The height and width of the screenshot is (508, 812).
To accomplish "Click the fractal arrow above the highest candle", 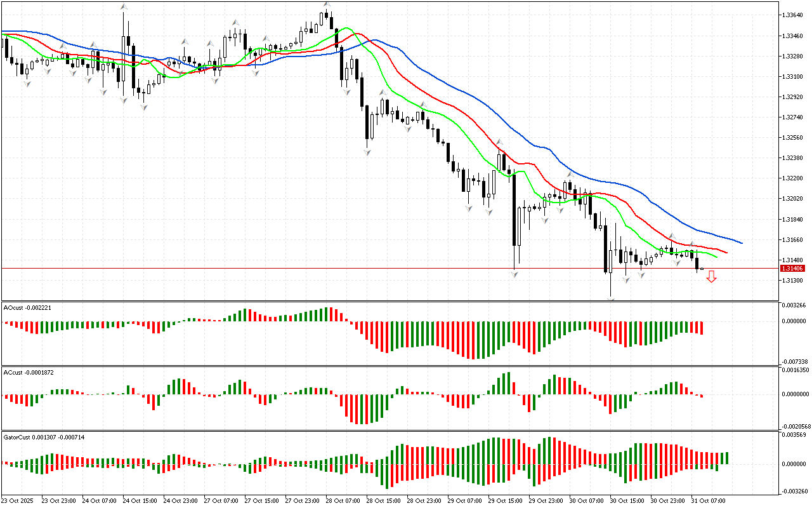I will [x=327, y=4].
